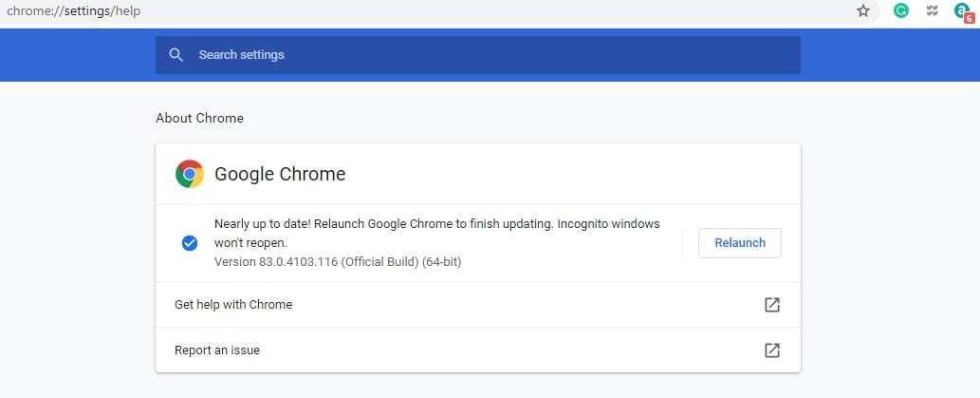Click the gray checkmarks extension icon
Viewport: 980px width, 398px height.
932,10
